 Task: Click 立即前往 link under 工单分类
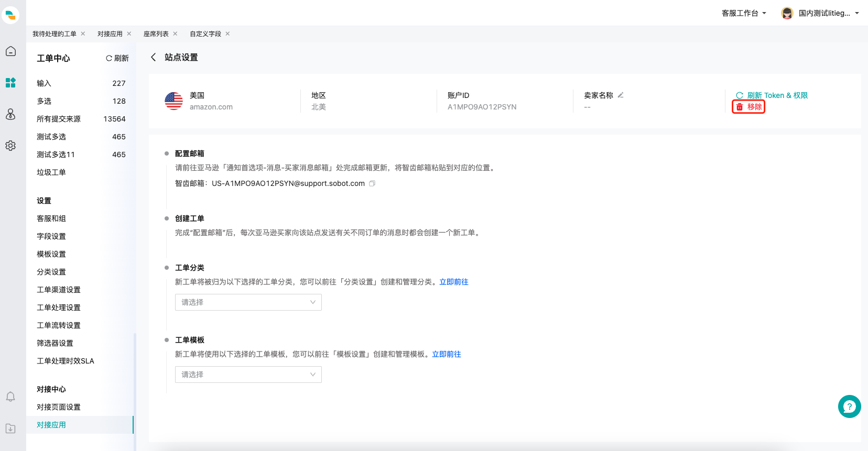[x=454, y=282]
